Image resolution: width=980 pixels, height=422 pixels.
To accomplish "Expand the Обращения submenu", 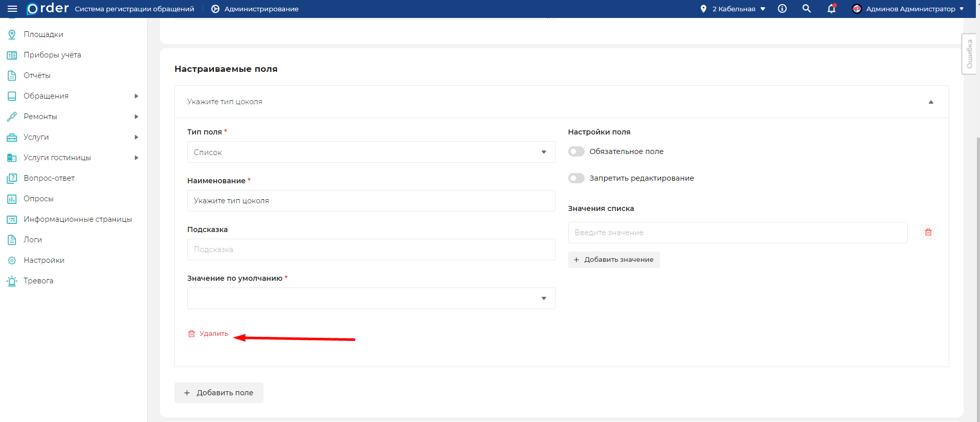I will [x=136, y=96].
